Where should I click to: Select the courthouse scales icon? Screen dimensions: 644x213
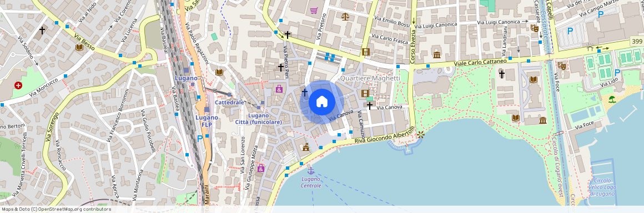(x=345, y=17)
